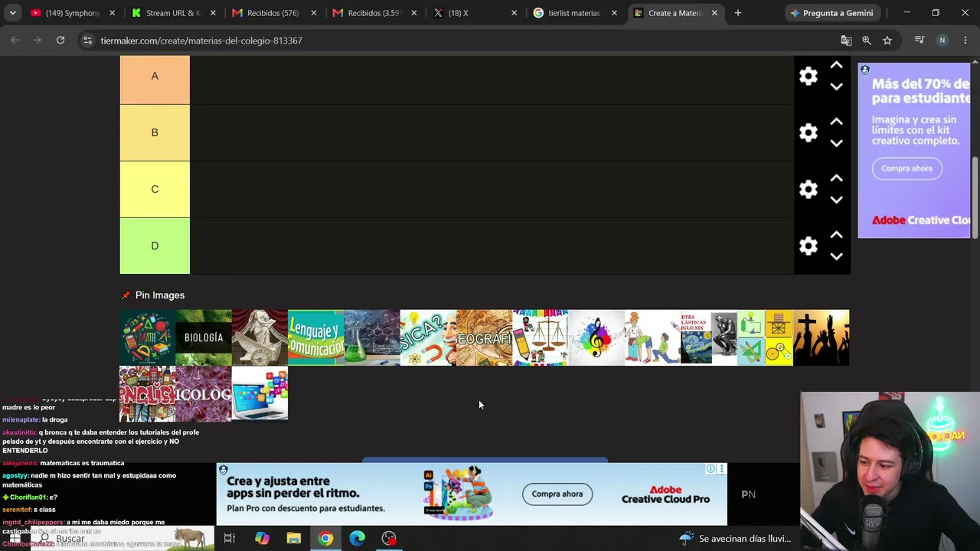Select the music treble clef image
Screen dimensions: 980x551
[596, 337]
